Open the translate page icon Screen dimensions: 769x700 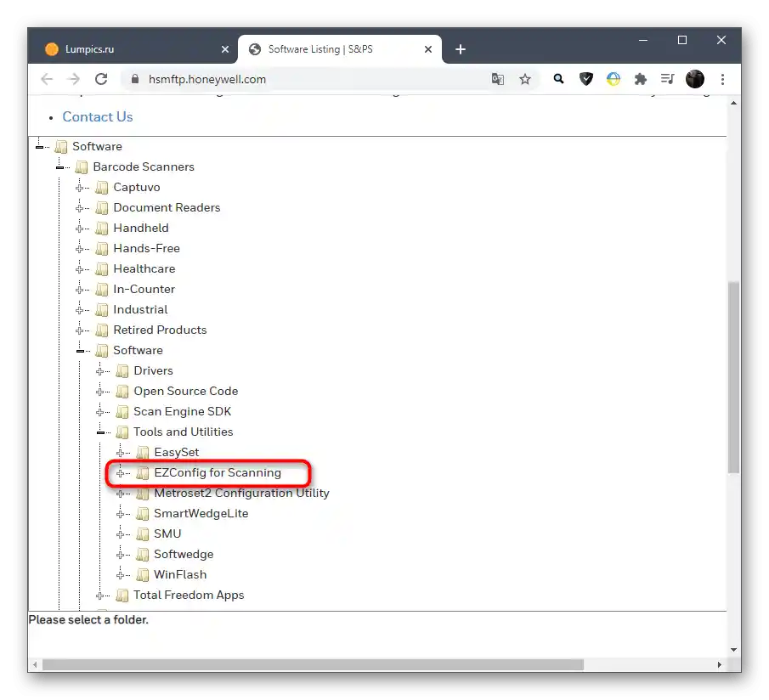click(498, 79)
